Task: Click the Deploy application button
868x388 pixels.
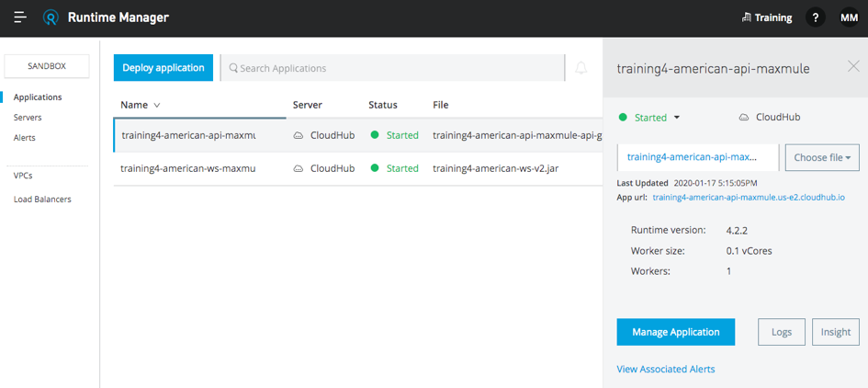Action: [163, 68]
